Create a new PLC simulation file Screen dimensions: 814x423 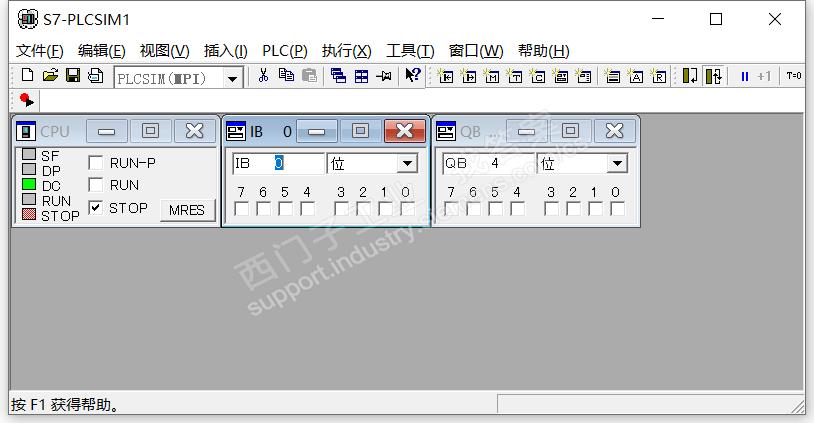click(27, 76)
